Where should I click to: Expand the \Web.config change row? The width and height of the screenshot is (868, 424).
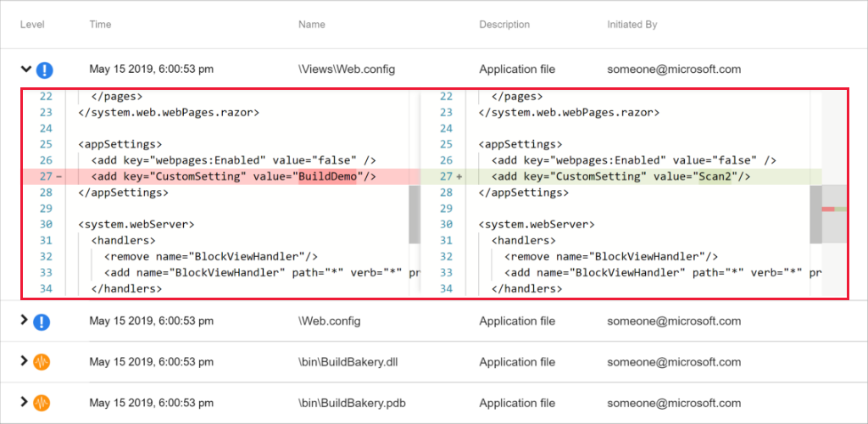[x=25, y=321]
